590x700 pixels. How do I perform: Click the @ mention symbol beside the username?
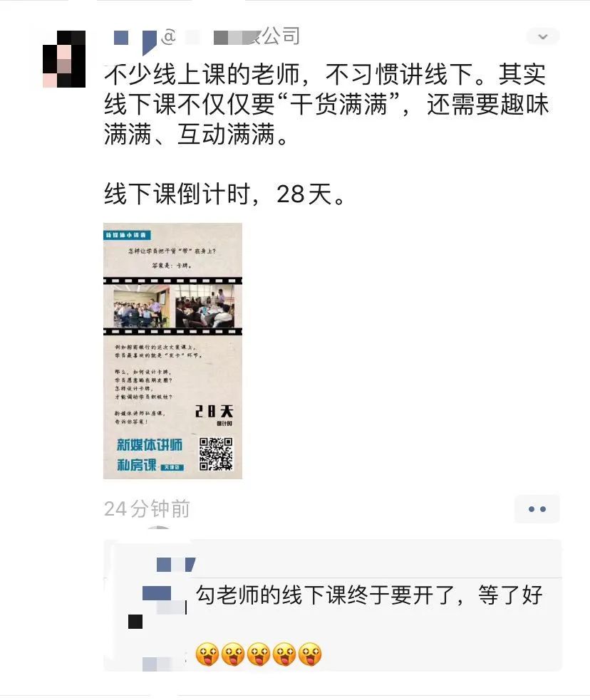168,36
